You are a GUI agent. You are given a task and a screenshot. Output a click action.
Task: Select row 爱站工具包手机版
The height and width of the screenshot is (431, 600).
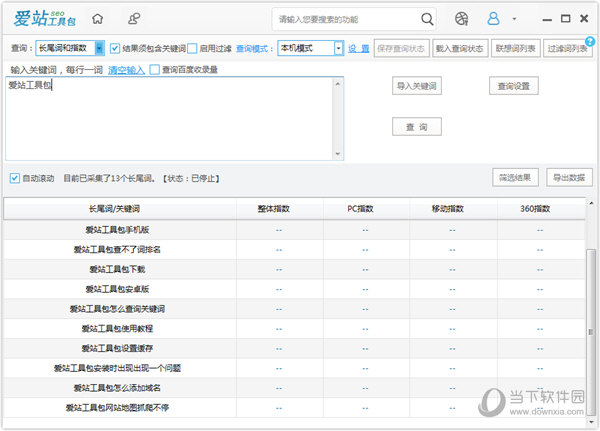(x=294, y=230)
